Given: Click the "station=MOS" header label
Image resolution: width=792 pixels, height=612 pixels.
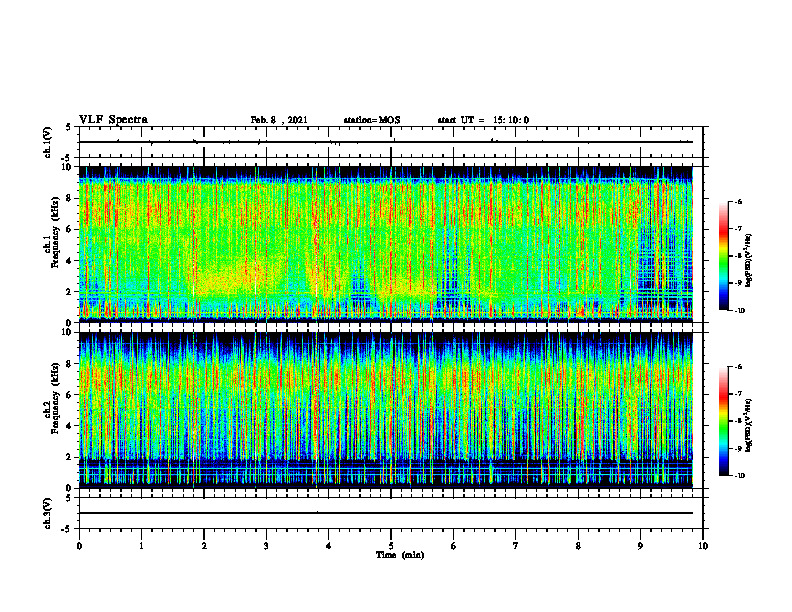Looking at the screenshot, I should 372,120.
